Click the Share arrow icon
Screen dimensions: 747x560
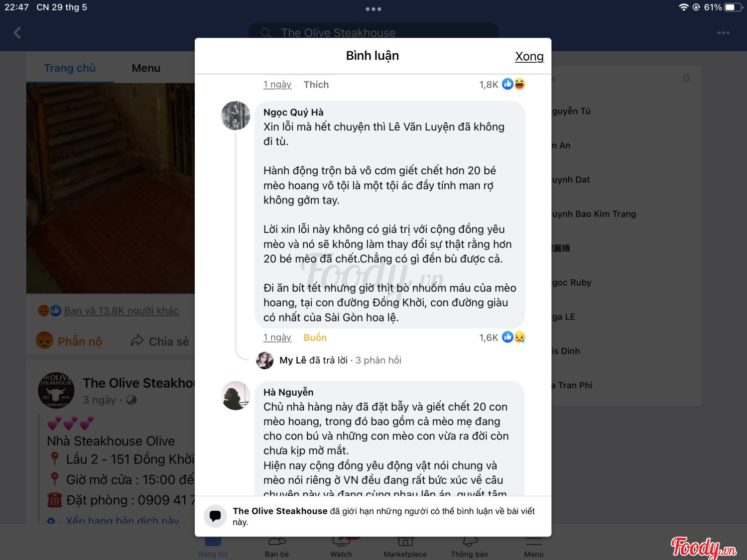point(137,341)
